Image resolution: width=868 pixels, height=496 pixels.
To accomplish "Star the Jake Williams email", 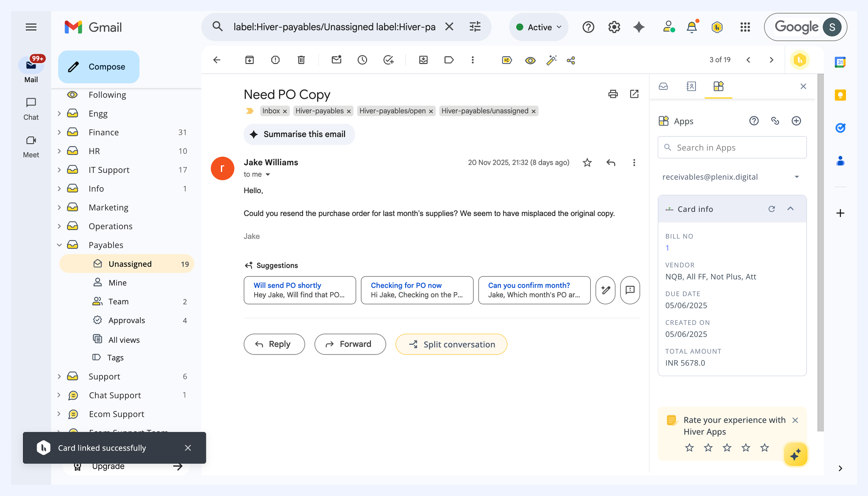I will [x=587, y=163].
